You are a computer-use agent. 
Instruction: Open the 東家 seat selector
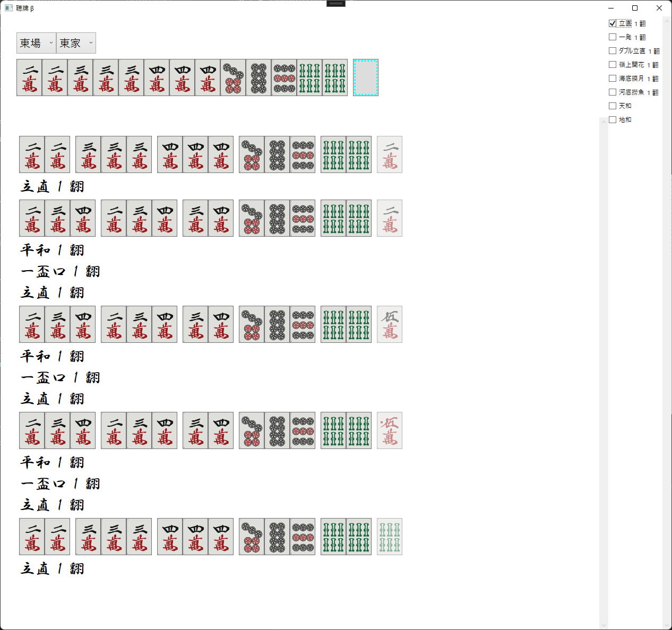click(75, 43)
